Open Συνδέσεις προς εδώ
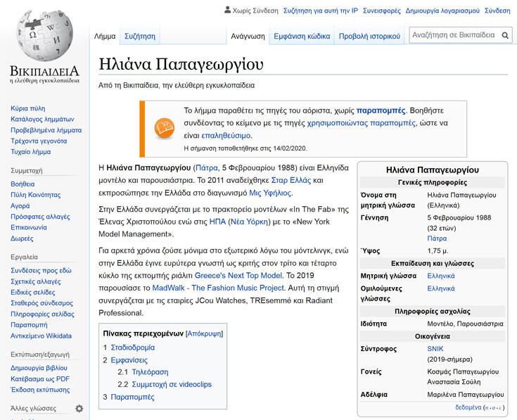Image resolution: width=517 pixels, height=420 pixels. pyautogui.click(x=41, y=271)
